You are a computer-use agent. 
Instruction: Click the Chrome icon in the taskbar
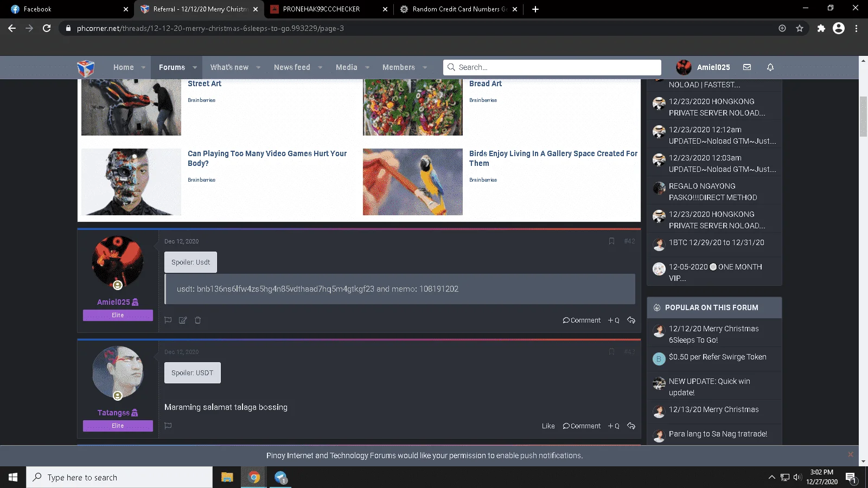click(x=254, y=477)
